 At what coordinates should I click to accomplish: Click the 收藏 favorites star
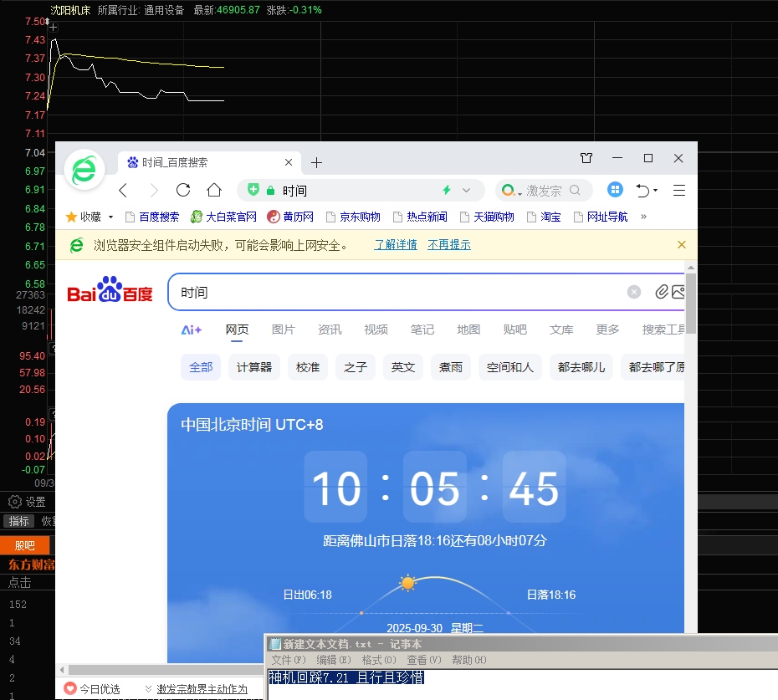71,217
